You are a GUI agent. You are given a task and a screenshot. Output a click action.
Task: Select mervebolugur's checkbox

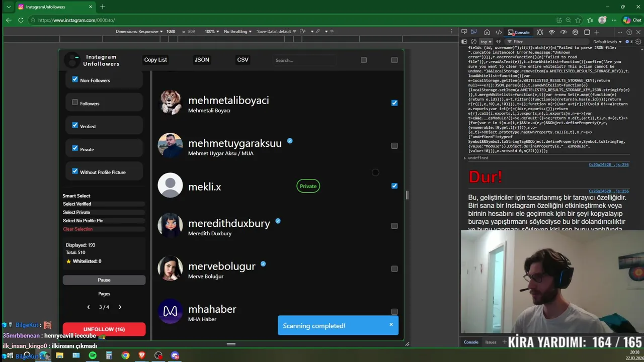pos(394,268)
